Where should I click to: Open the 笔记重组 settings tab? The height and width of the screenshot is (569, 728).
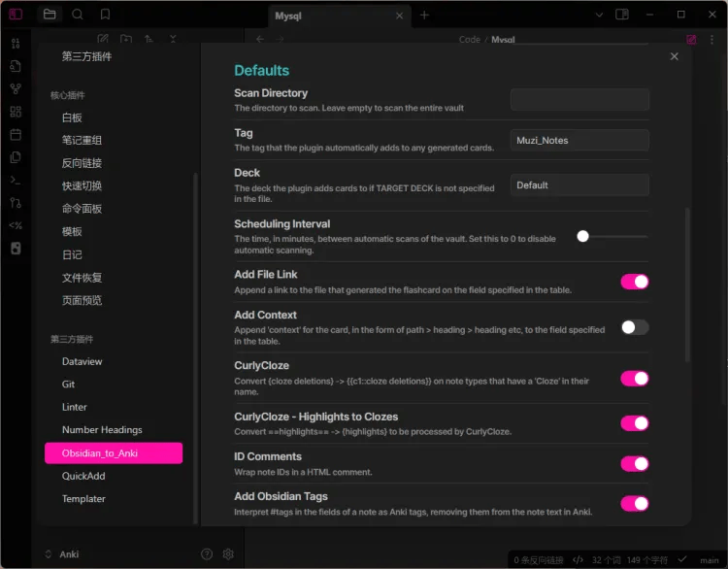(114, 140)
